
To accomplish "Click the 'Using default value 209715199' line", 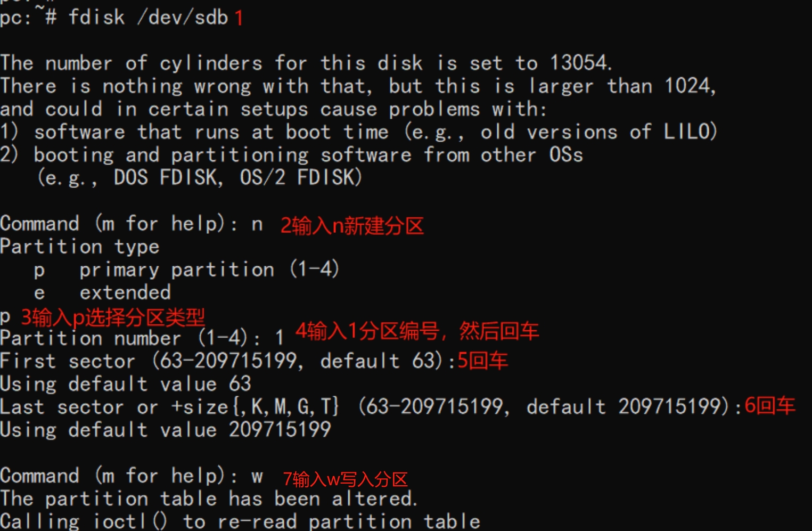I will [166, 430].
